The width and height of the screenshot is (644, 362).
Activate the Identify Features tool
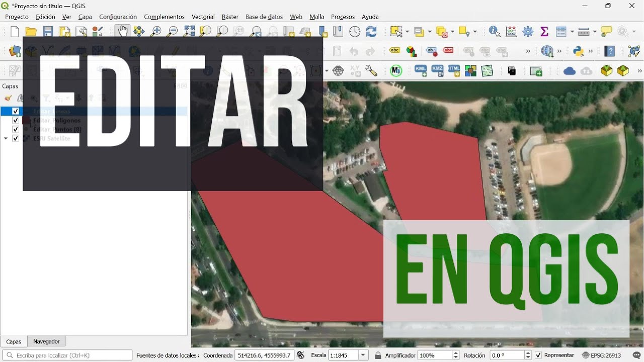click(495, 31)
